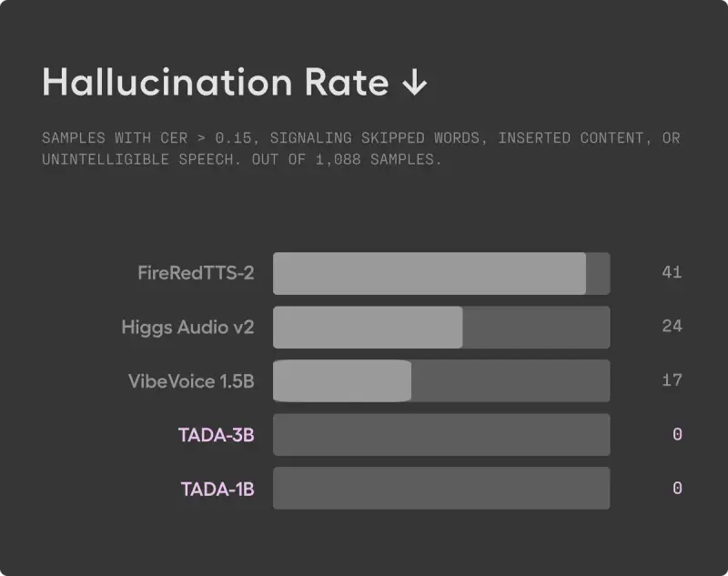Click the value 24 for Higgs Audio
Viewport: 728px width, 576px height.
[672, 327]
